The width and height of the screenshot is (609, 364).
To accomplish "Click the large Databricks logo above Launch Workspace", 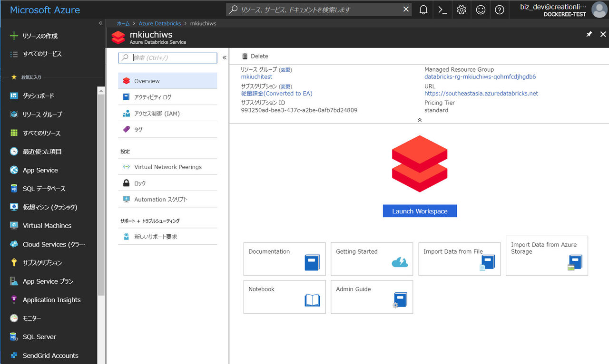I will click(420, 164).
